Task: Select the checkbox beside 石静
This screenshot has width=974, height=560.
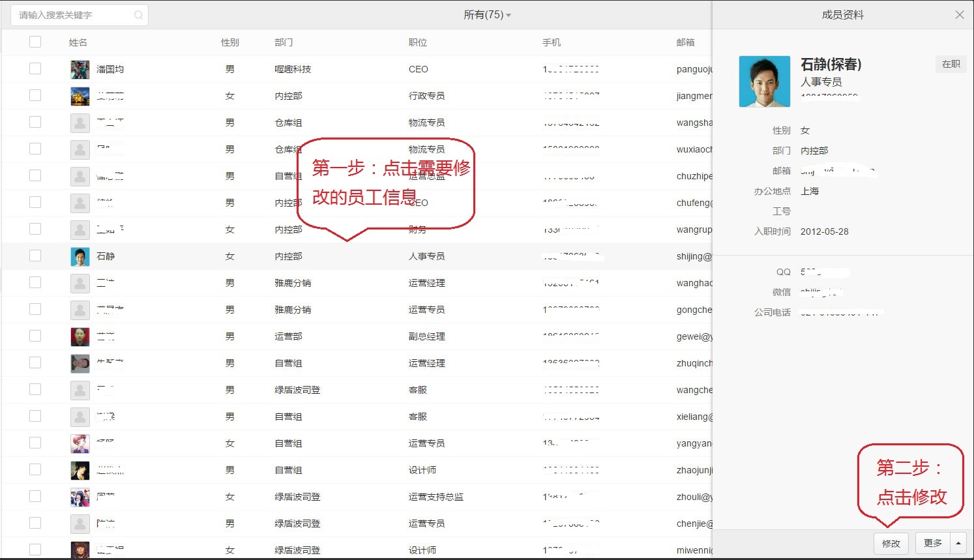Action: point(35,256)
